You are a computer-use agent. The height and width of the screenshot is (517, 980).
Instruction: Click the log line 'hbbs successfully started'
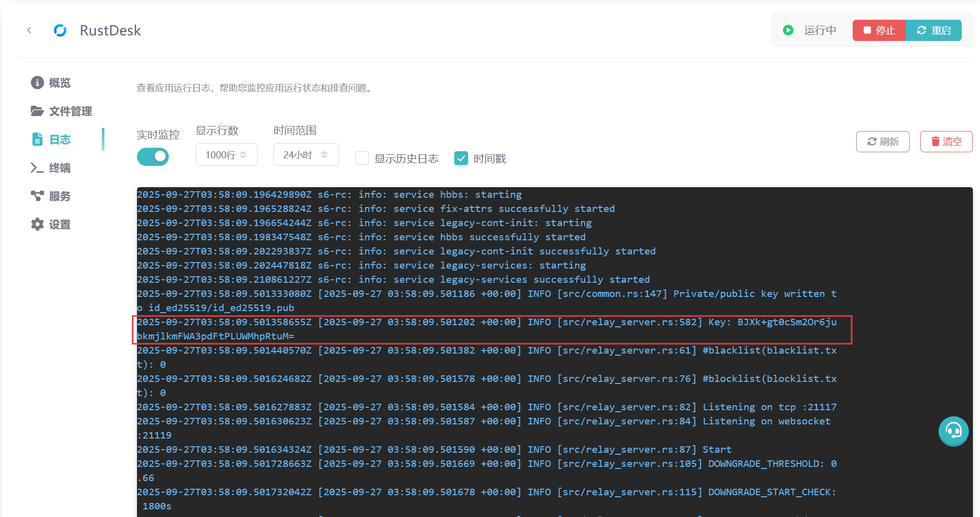(361, 237)
